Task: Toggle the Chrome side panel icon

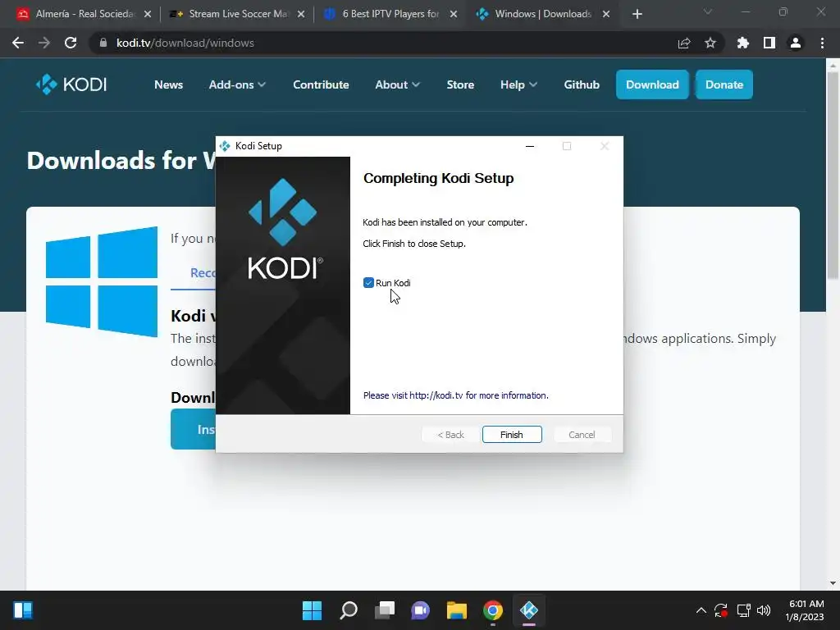Action: [x=769, y=43]
